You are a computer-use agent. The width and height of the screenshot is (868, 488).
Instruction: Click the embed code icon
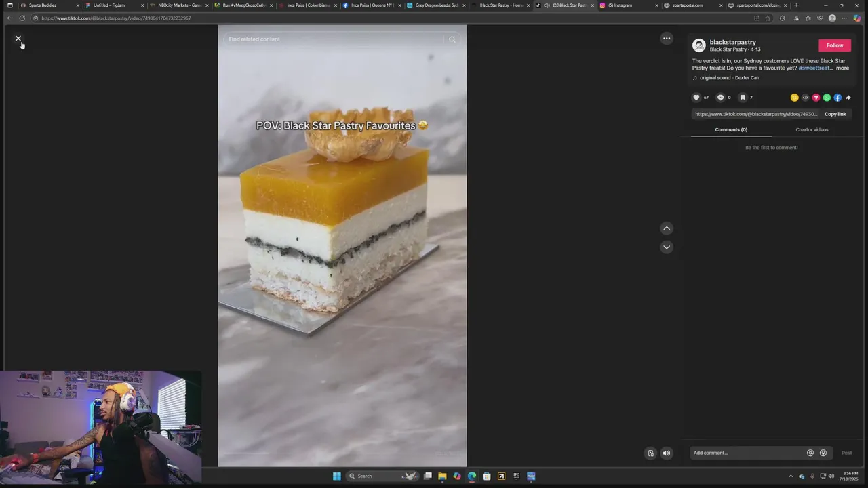pos(806,98)
